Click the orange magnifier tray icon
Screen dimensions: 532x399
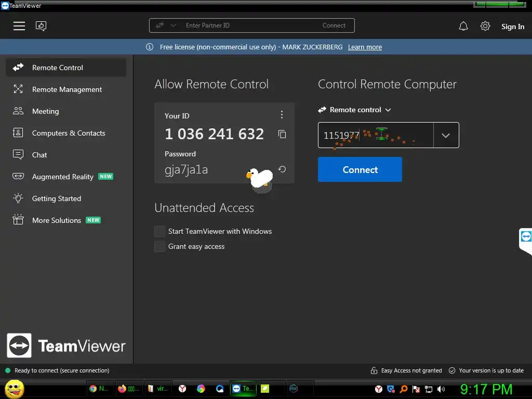(403, 389)
